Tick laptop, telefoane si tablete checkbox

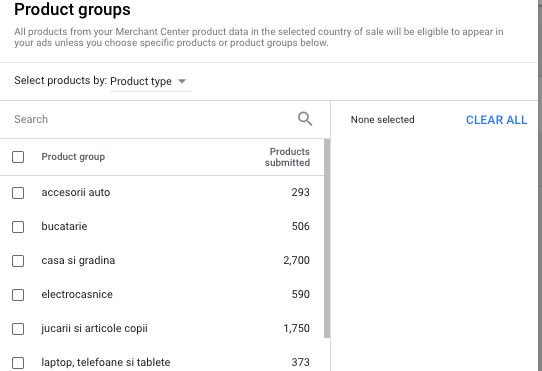tap(18, 363)
